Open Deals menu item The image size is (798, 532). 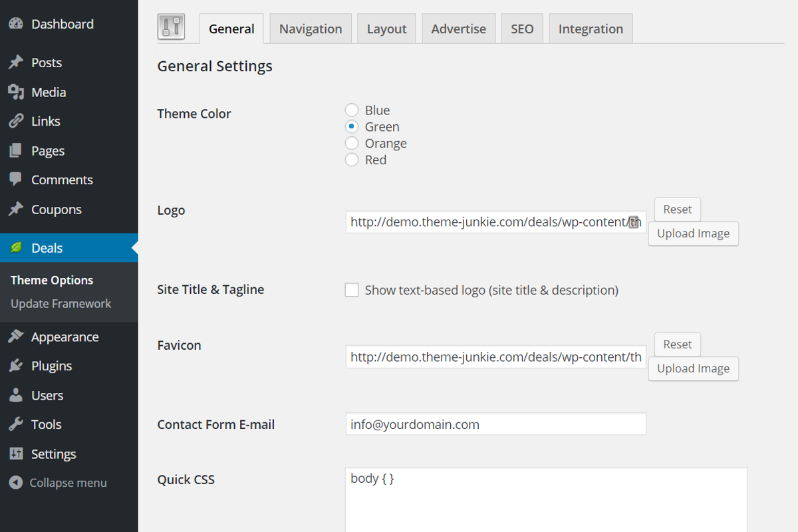coord(69,248)
